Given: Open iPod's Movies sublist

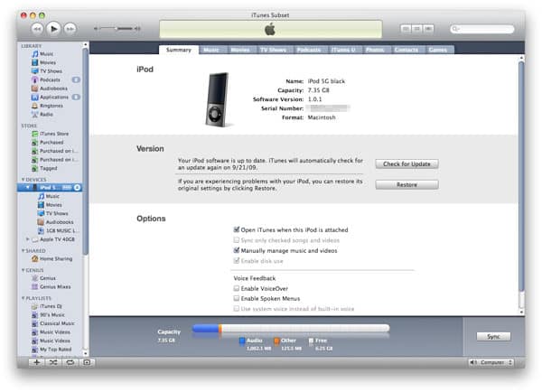Looking at the screenshot, I should [x=54, y=205].
